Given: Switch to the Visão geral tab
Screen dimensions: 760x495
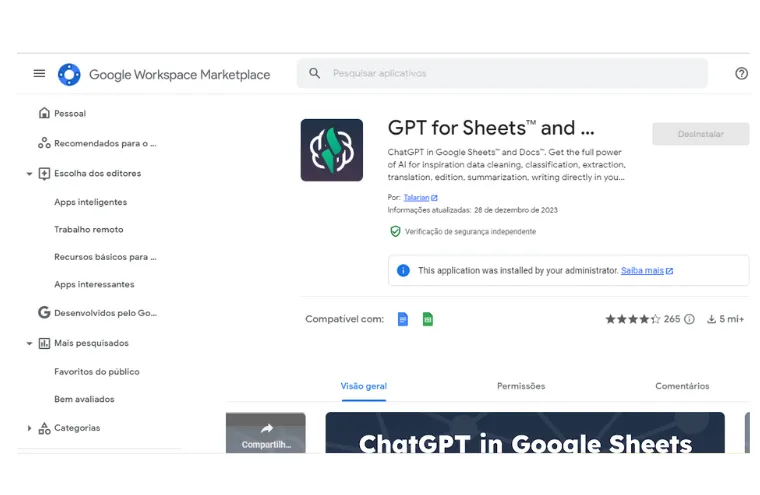Looking at the screenshot, I should click(364, 386).
